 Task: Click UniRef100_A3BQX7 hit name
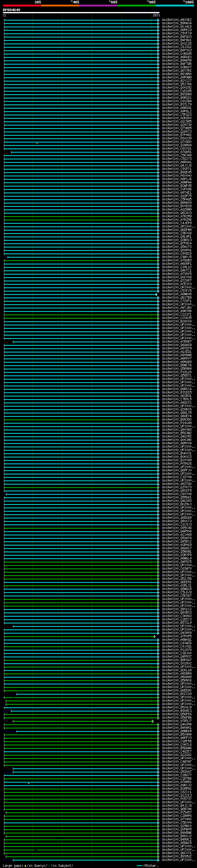click(x=176, y=67)
